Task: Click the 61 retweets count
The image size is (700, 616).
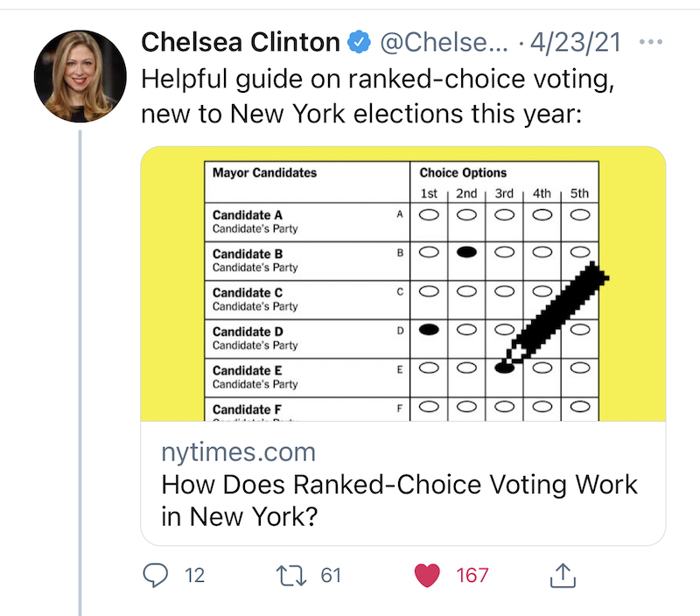Action: (330, 575)
